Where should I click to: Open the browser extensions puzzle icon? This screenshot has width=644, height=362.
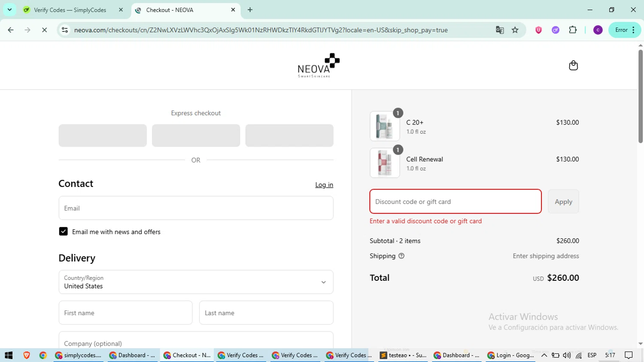(x=573, y=30)
